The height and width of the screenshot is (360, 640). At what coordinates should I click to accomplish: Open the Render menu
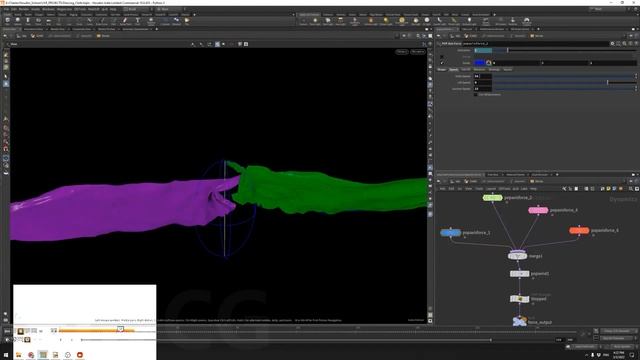[24, 9]
